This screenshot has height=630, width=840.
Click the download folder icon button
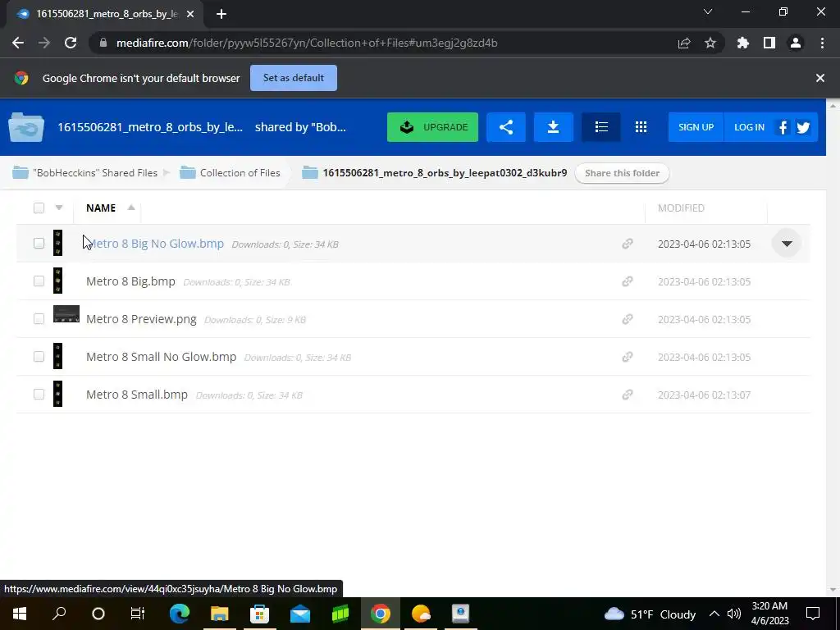(554, 127)
